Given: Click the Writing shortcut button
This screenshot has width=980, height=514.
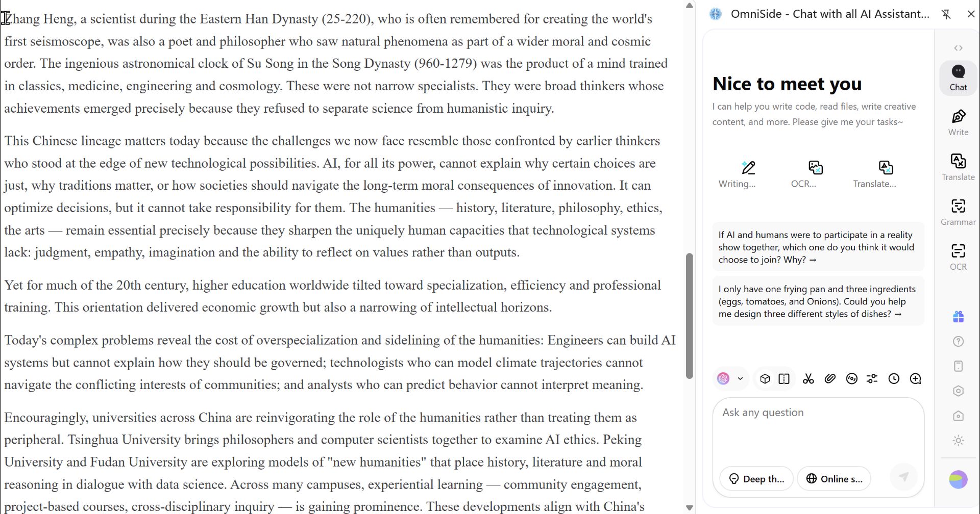Looking at the screenshot, I should pyautogui.click(x=737, y=174).
